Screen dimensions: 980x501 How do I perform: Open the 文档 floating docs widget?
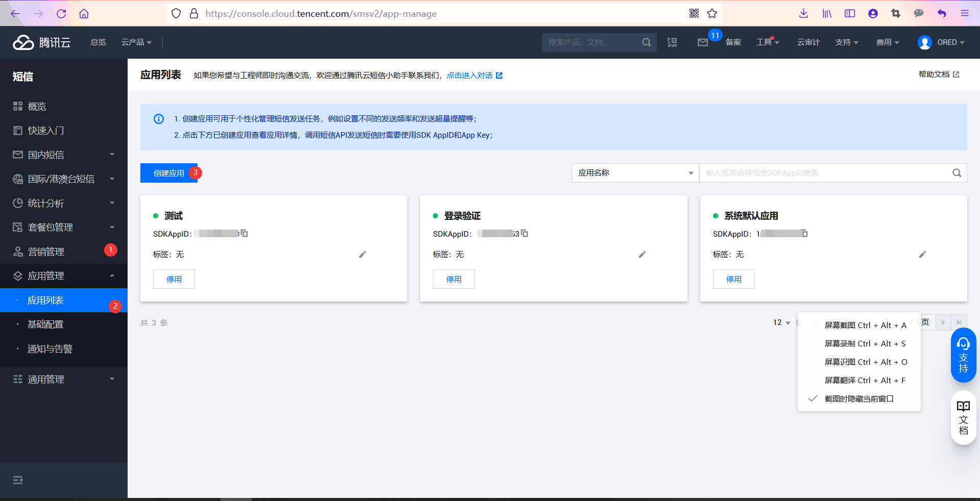964,417
